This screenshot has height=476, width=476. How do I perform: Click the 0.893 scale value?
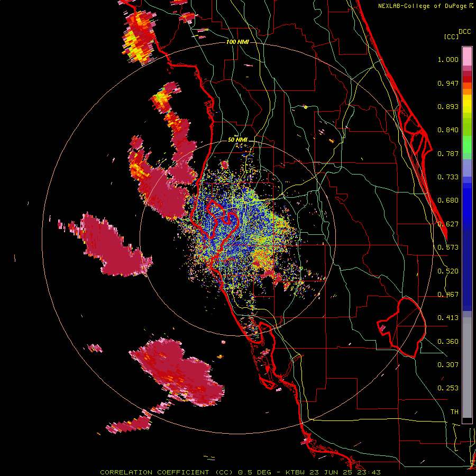click(448, 106)
